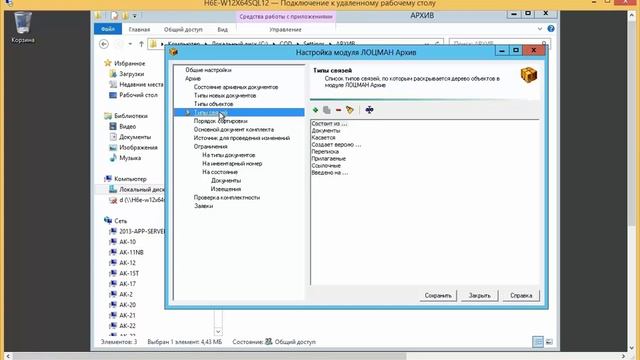Click the yellow tag edit icon

click(350, 110)
